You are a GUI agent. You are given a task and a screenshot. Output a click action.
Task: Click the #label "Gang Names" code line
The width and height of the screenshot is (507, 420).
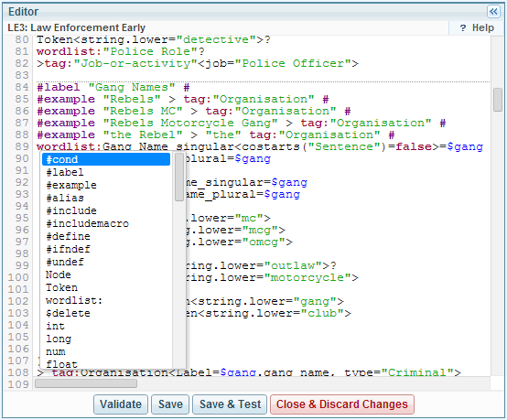click(x=113, y=87)
